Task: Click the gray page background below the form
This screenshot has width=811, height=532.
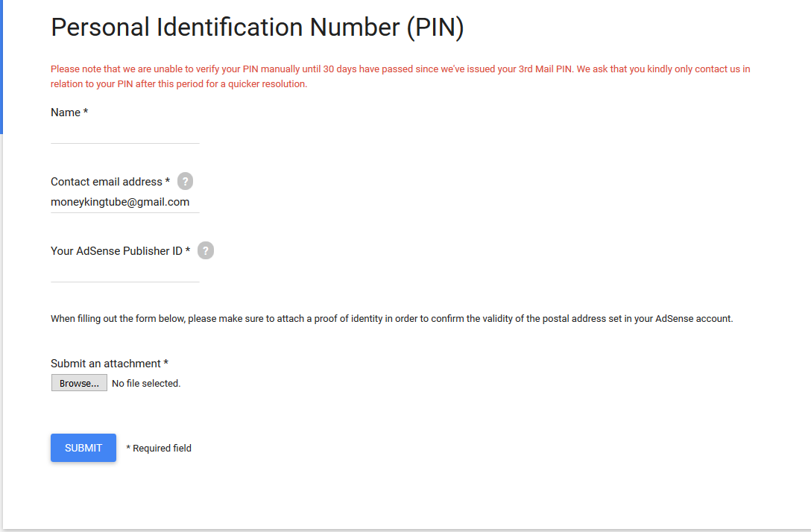Action: (x=405, y=530)
